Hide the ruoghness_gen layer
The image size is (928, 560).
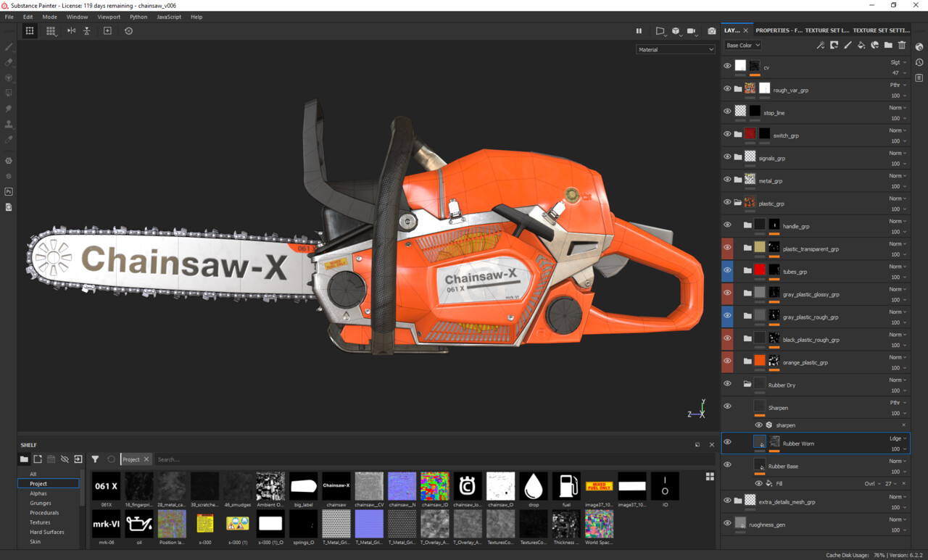click(x=727, y=522)
